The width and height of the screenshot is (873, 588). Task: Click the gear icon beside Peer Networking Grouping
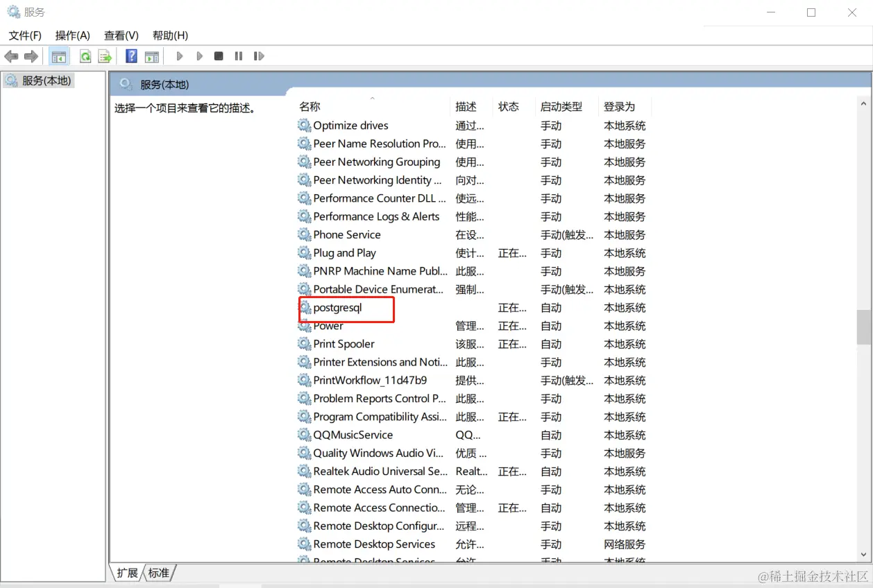point(304,162)
